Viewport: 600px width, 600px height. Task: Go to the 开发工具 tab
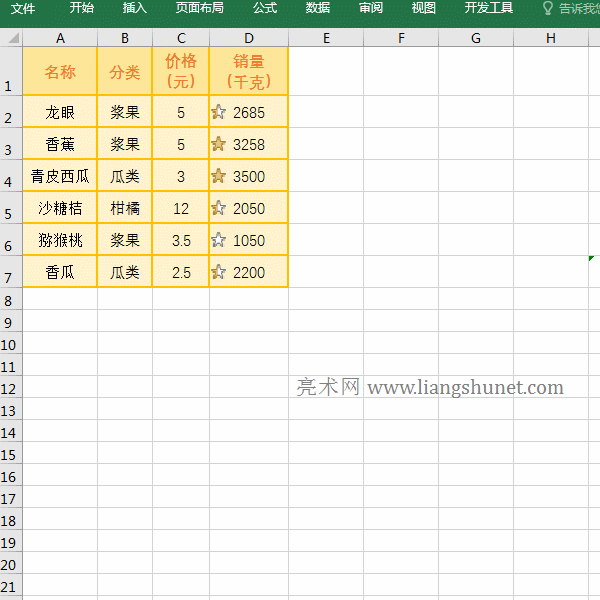pos(489,8)
